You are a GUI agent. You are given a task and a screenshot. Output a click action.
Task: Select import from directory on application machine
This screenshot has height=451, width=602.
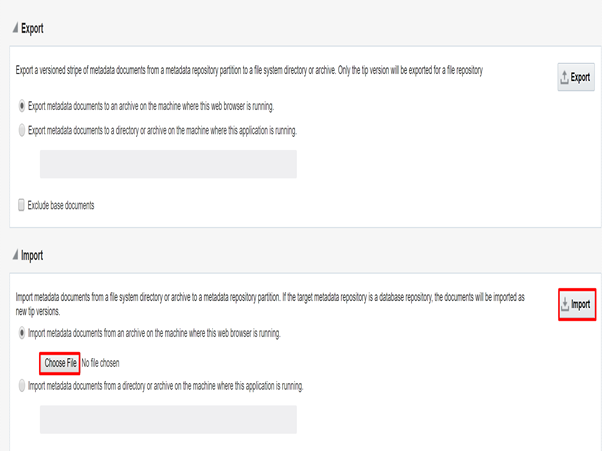(22, 386)
